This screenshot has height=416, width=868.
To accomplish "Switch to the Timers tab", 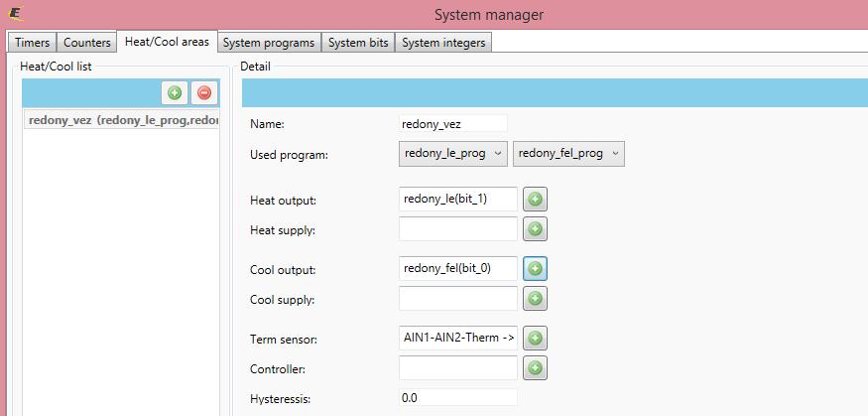I will (x=32, y=43).
